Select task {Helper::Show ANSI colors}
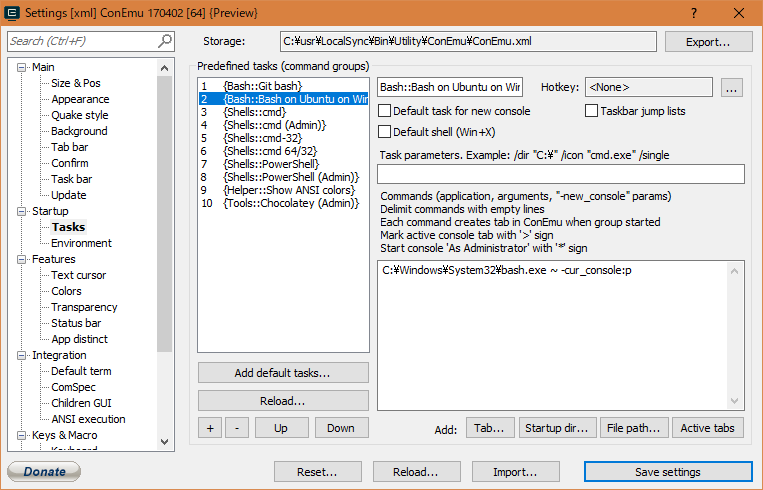This screenshot has width=763, height=490. (283, 190)
